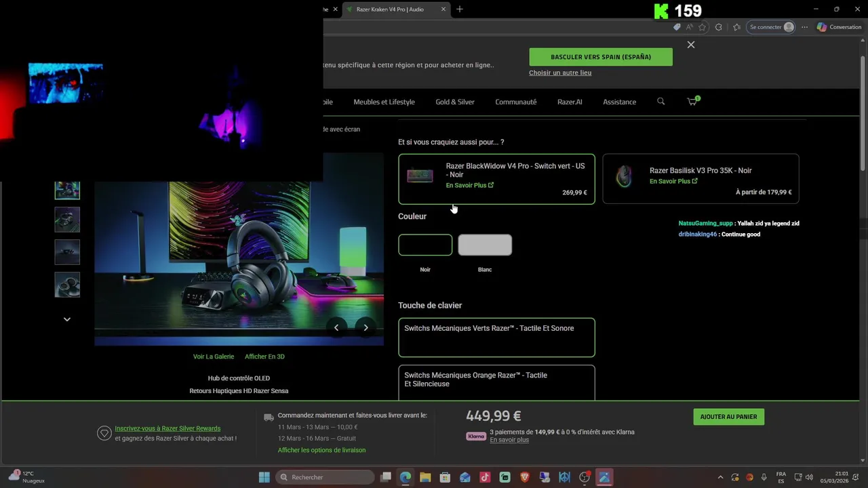868x488 pixels.
Task: Open Assistance menu
Action: (x=619, y=102)
